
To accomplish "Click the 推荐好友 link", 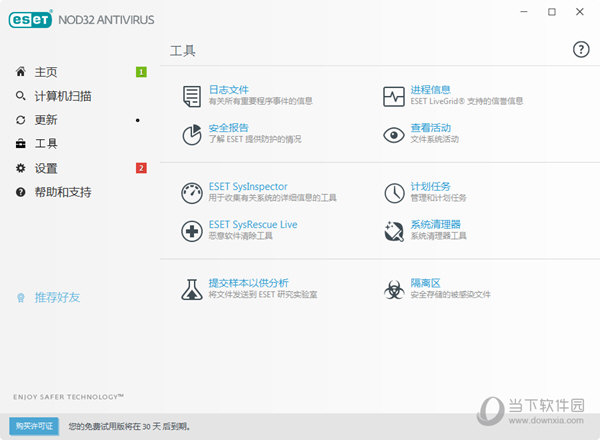I will tap(57, 297).
